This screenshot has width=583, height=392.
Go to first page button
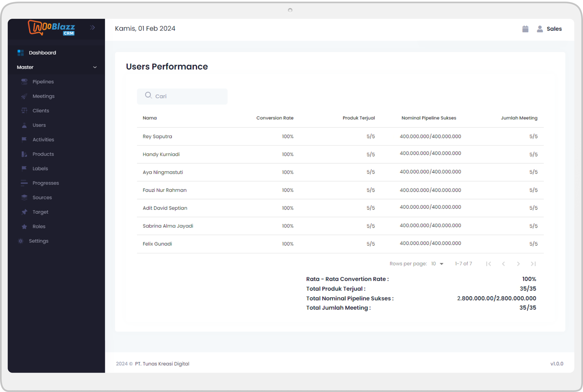click(488, 264)
